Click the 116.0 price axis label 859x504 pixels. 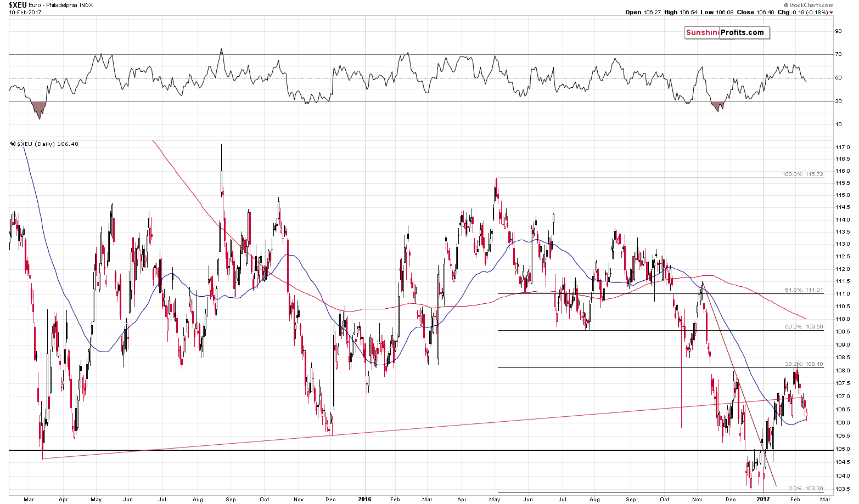pos(843,171)
